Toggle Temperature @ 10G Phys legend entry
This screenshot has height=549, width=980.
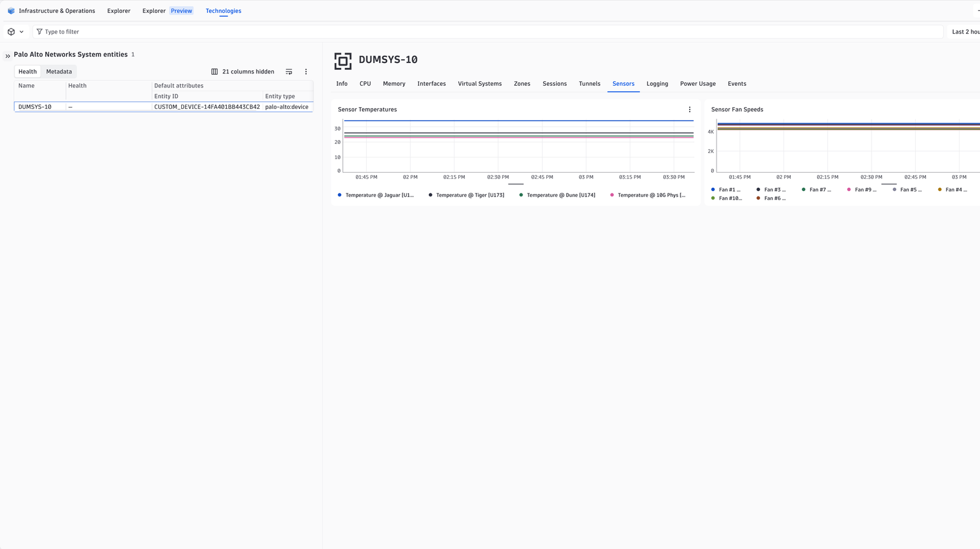coord(648,195)
